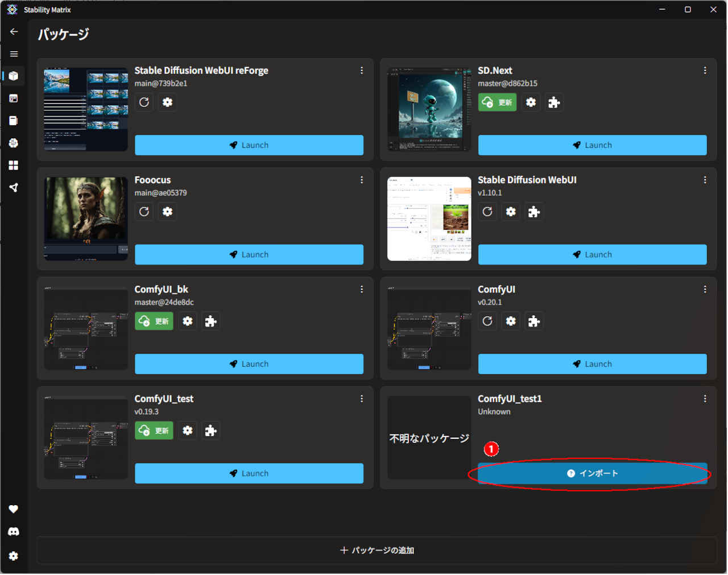Open extensions puzzle icon for ComfyUI v0.20.1
This screenshot has width=728, height=575.
(x=534, y=321)
